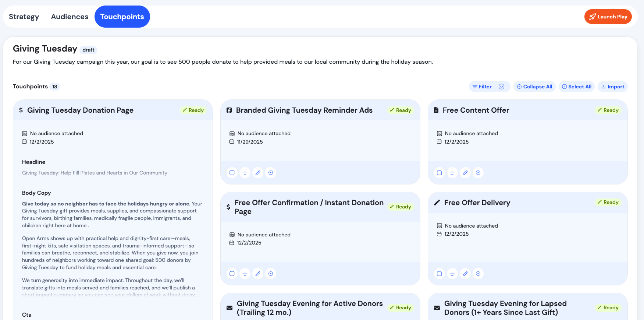Switch to the Strategy tab

click(x=24, y=17)
